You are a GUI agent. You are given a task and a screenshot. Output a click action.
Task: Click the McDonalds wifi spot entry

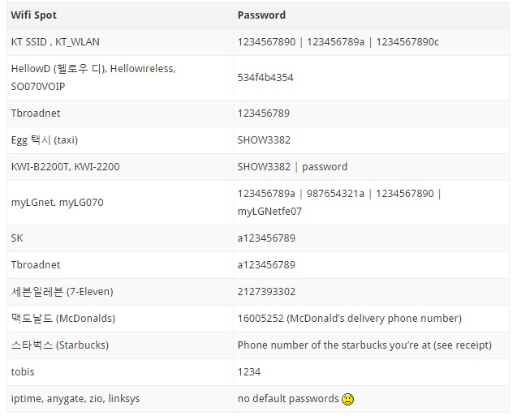[62, 319]
